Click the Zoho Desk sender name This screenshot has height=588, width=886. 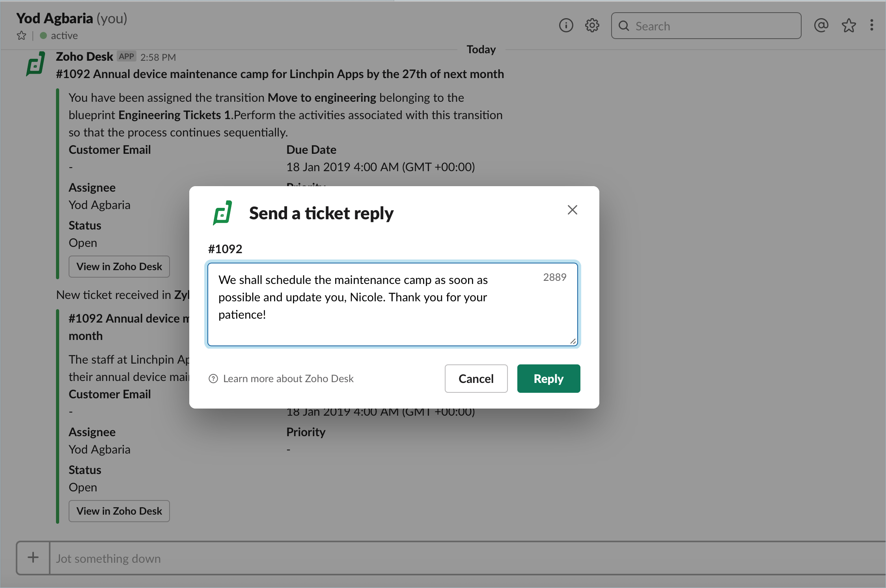pyautogui.click(x=84, y=57)
